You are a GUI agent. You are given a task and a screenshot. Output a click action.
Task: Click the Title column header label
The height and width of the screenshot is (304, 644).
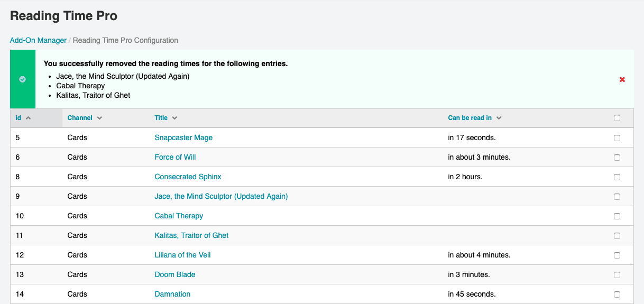point(161,118)
